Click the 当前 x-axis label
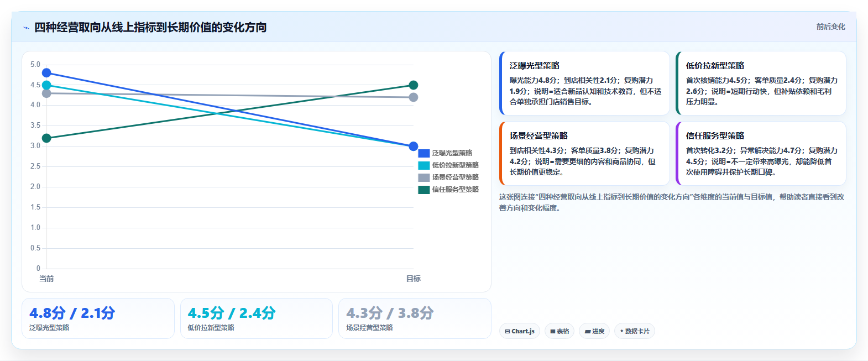The width and height of the screenshot is (868, 361). [46, 279]
